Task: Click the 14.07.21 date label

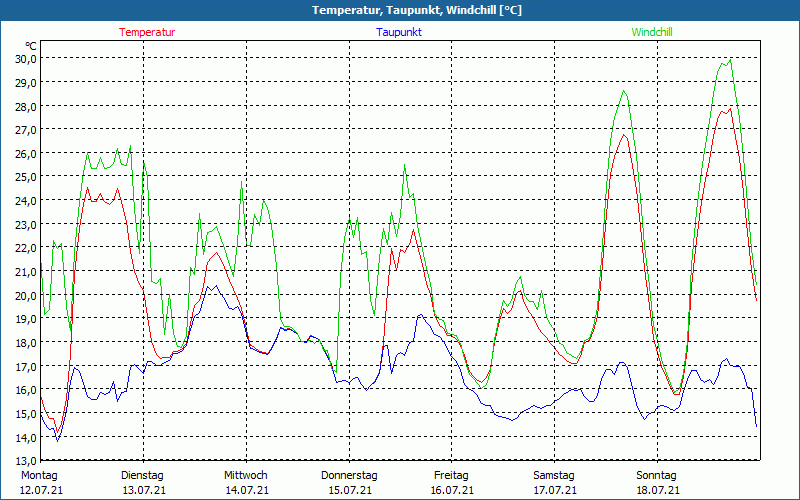Action: [x=247, y=490]
